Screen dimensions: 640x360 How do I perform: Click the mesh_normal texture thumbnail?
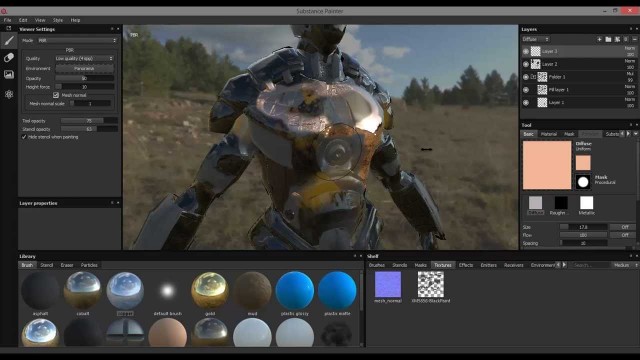tap(388, 284)
